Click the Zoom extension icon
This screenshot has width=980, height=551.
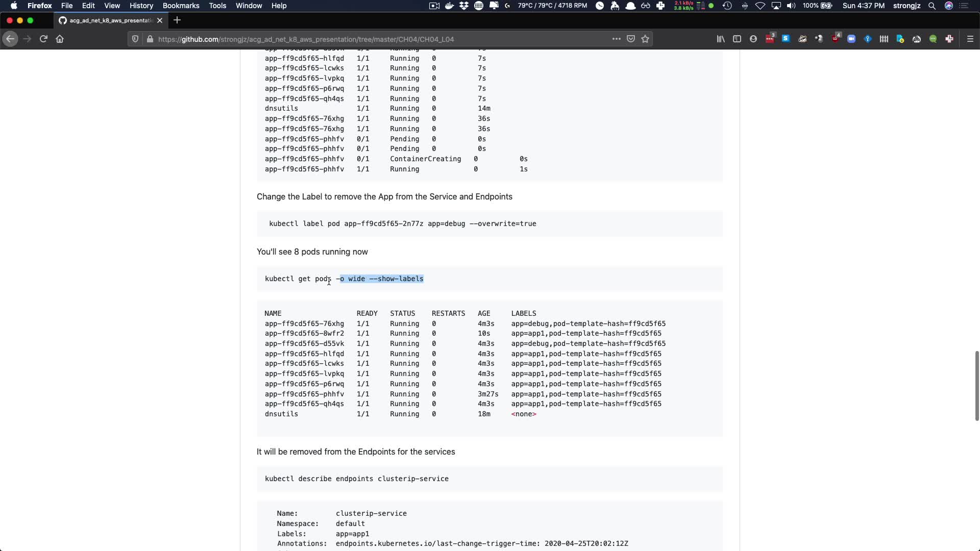[851, 39]
